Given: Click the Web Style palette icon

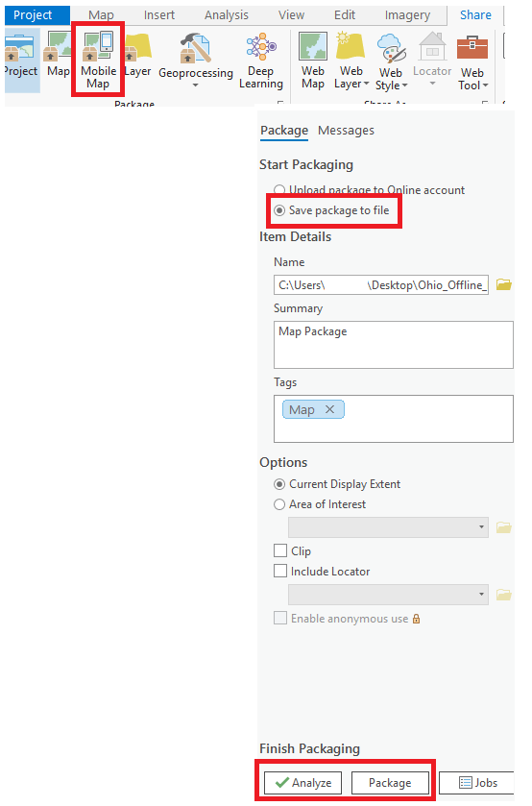Looking at the screenshot, I should [391, 48].
